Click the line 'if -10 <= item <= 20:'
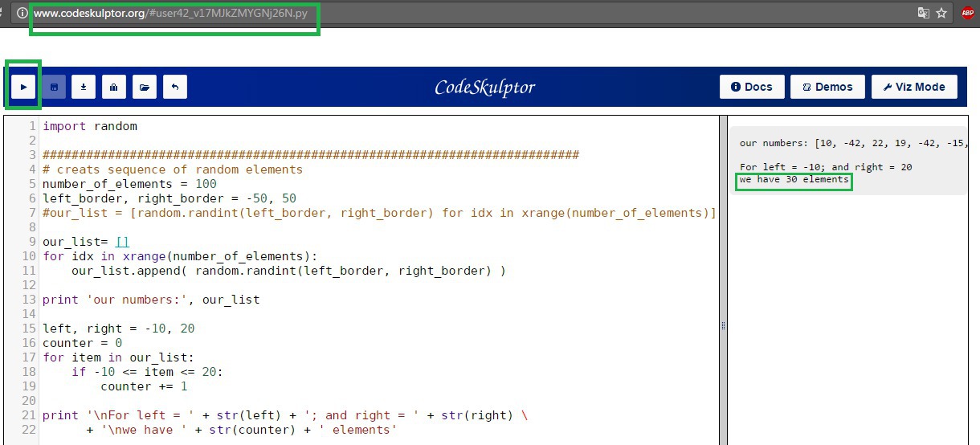 pos(148,372)
